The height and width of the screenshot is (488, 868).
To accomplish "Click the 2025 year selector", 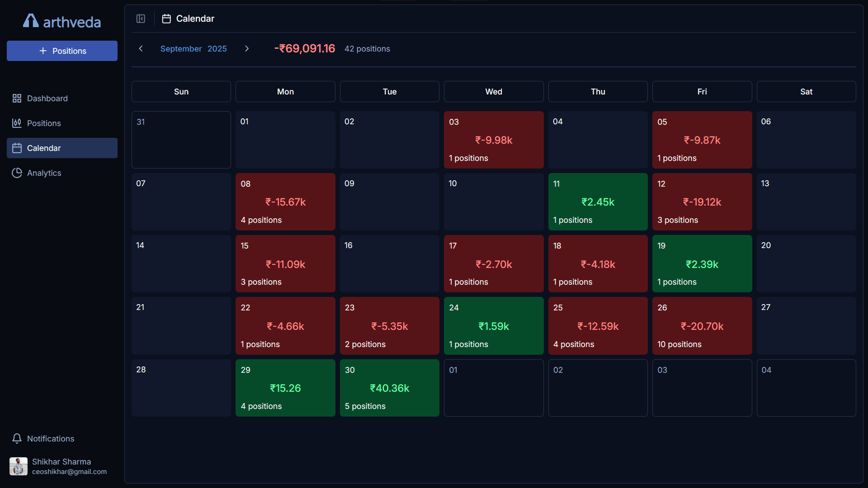I will (x=217, y=48).
